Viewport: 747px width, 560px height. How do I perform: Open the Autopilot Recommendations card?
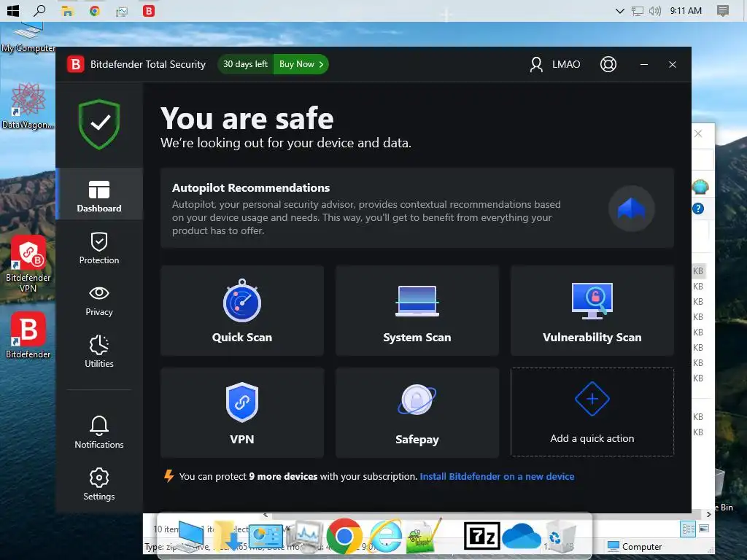pos(417,208)
